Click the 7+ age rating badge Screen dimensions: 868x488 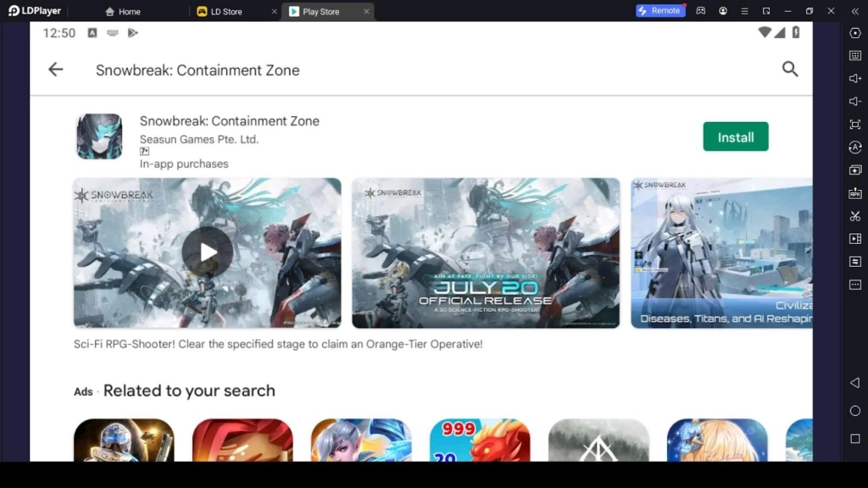pos(144,151)
